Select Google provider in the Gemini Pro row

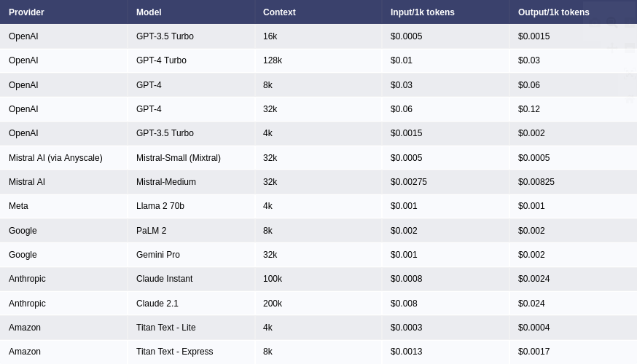pyautogui.click(x=23, y=255)
